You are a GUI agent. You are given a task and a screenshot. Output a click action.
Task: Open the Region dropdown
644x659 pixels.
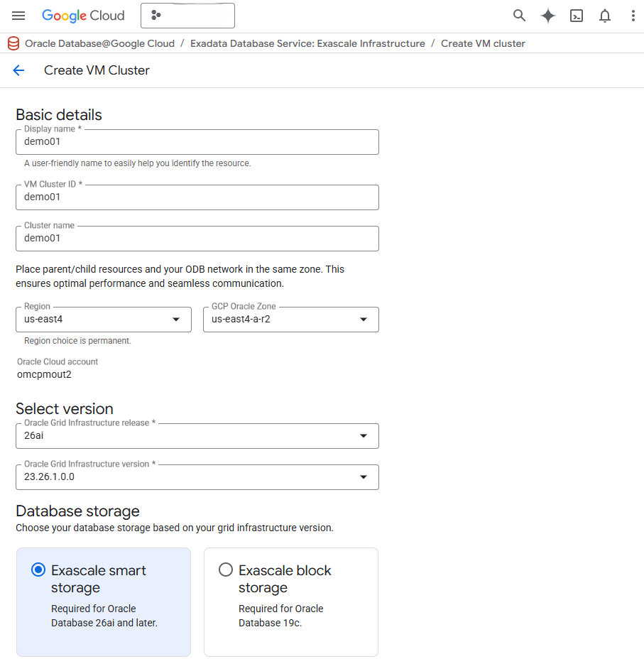175,320
